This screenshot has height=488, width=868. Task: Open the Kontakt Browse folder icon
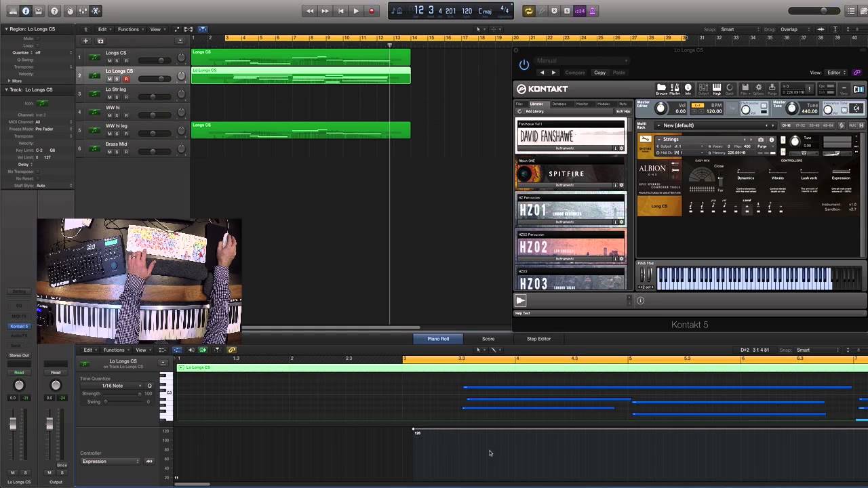[x=661, y=89]
